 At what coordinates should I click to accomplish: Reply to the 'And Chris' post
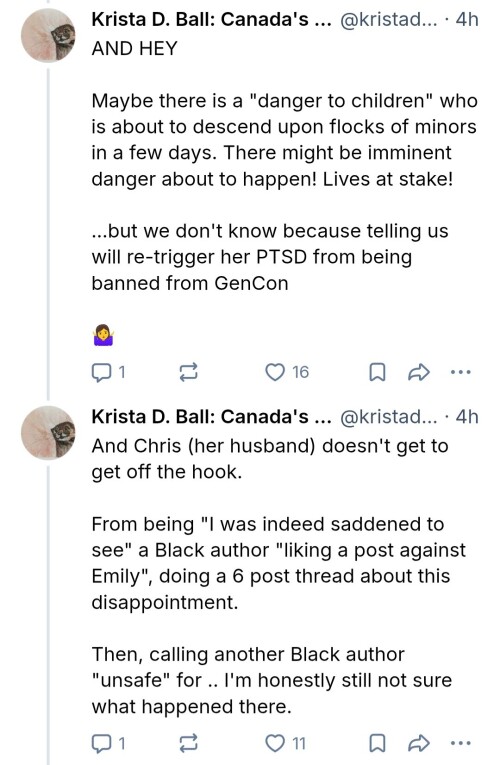[x=108, y=744]
